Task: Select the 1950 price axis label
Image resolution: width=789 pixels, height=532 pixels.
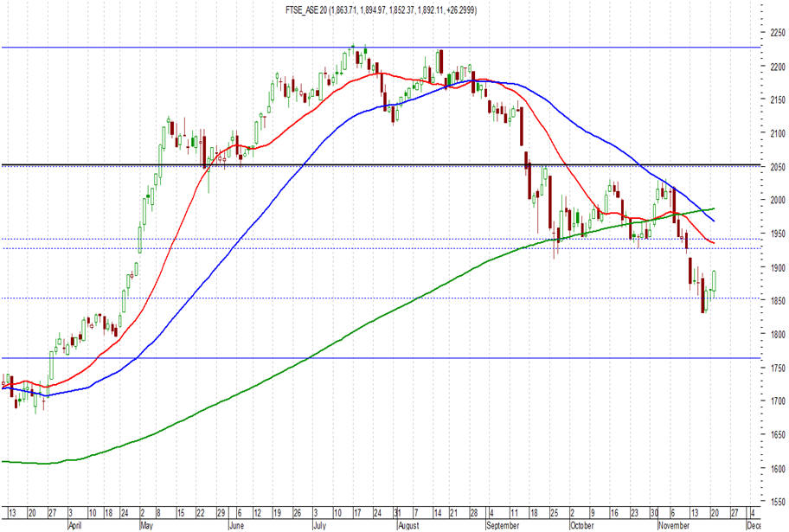Action: click(x=778, y=234)
